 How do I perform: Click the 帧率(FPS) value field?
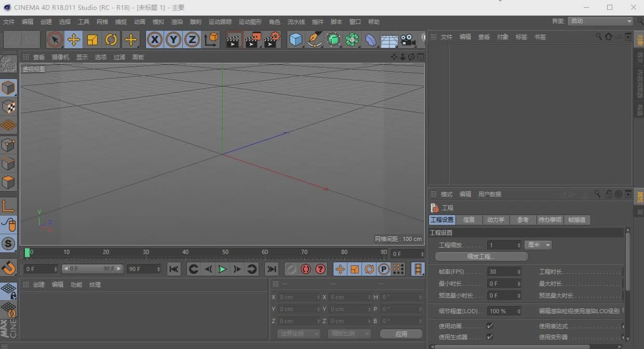coord(504,272)
